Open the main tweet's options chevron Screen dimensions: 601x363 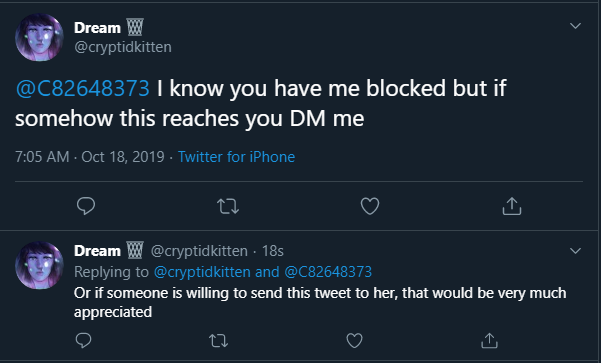(x=575, y=26)
